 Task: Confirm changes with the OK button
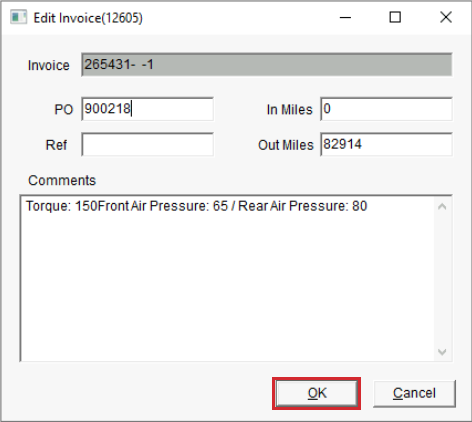point(317,393)
